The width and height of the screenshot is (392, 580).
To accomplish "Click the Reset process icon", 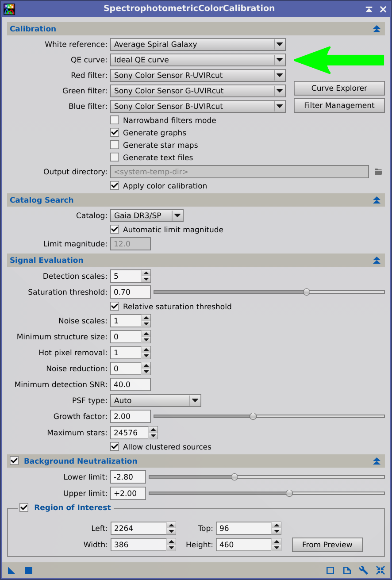I will click(x=380, y=570).
